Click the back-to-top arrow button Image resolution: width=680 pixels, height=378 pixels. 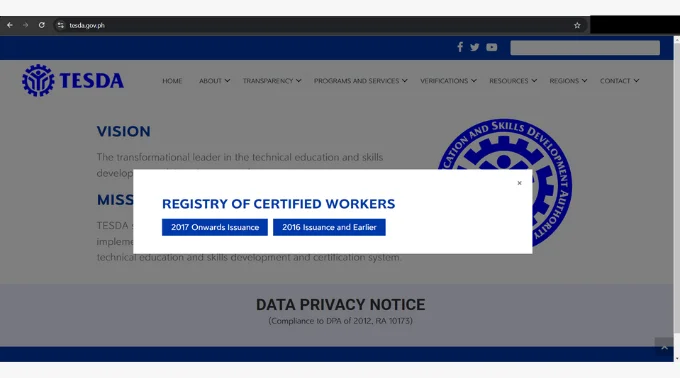(664, 347)
